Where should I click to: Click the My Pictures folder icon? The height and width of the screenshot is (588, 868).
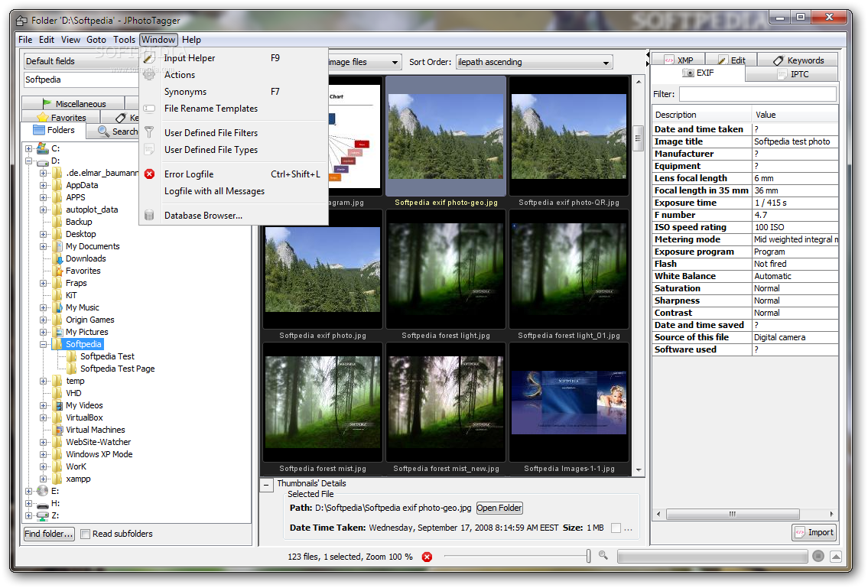click(57, 332)
